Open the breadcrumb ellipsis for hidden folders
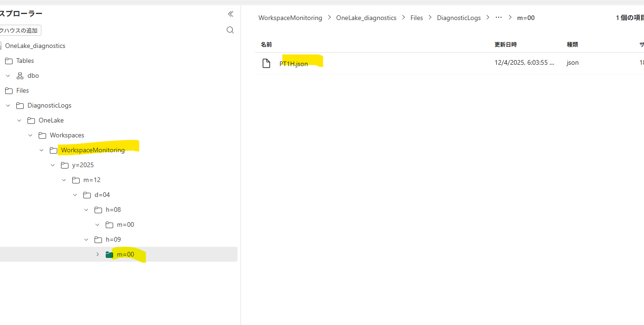Viewport: 644px width, 325px height. [x=499, y=17]
